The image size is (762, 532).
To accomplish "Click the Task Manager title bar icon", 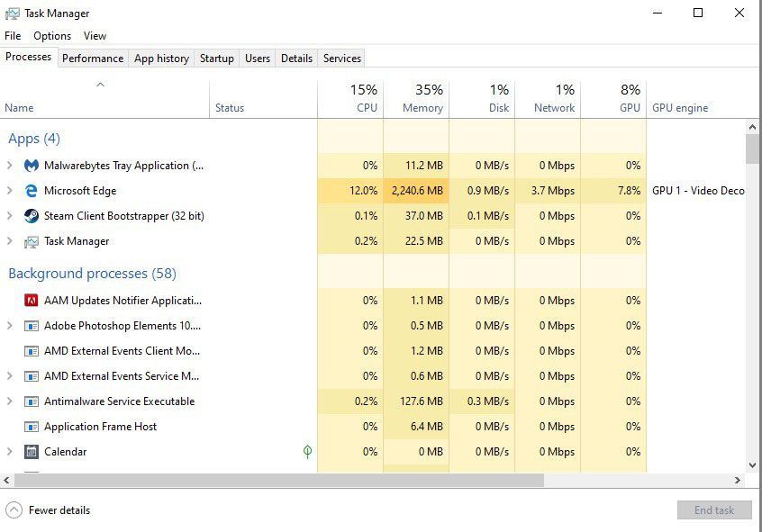I will tap(12, 14).
